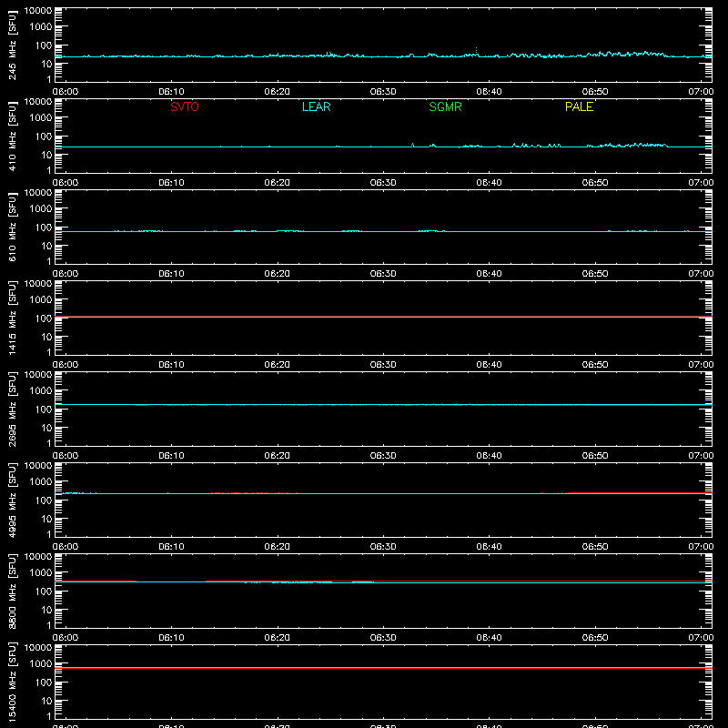Click the 06:10 time label under 245 MHz panel
Screen dimensions: 728x728
[171, 92]
